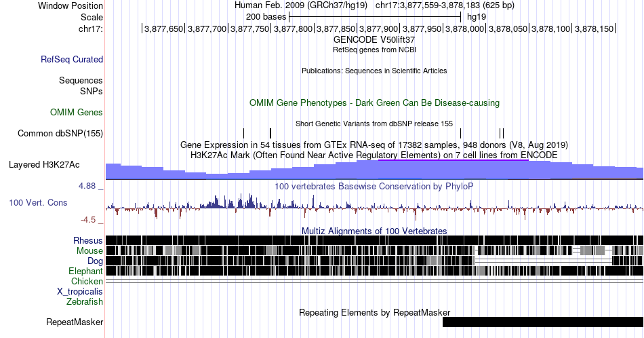644x338 pixels.
Task: Select the Chicken species label
Action: click(x=87, y=281)
